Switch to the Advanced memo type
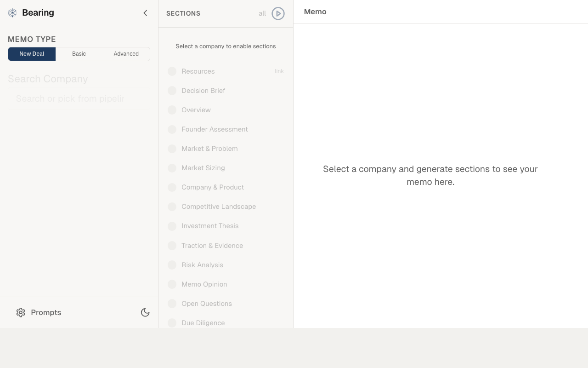The image size is (588, 368). click(x=126, y=54)
